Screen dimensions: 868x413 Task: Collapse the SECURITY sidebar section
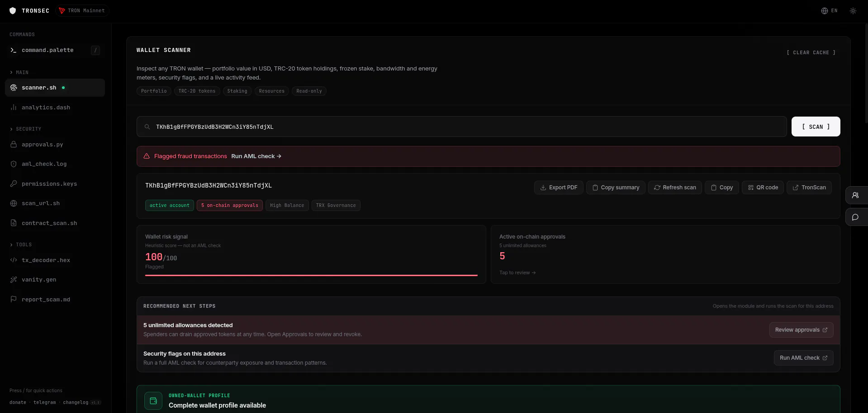tap(25, 129)
